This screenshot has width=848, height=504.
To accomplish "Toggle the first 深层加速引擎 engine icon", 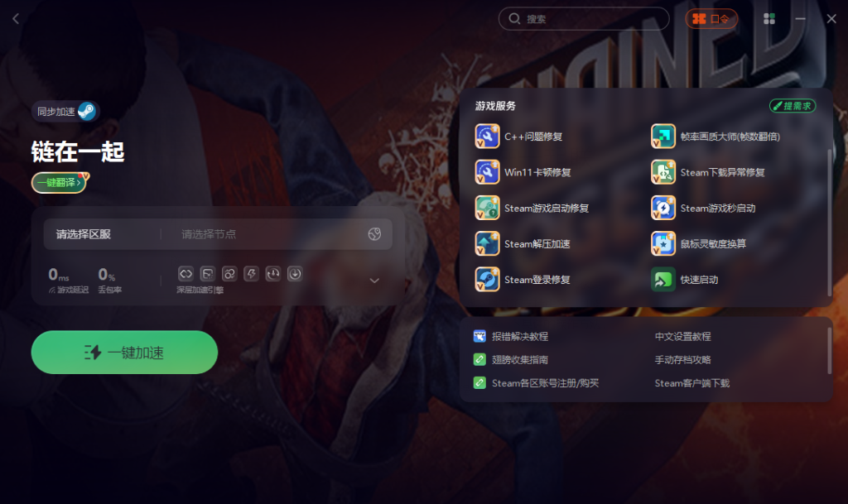I will tap(185, 273).
